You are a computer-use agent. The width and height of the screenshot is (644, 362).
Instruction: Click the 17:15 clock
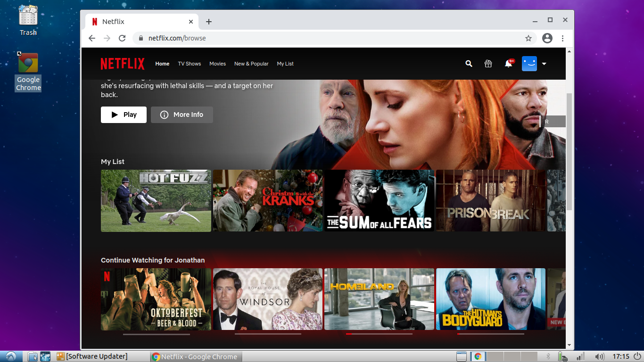[621, 356]
